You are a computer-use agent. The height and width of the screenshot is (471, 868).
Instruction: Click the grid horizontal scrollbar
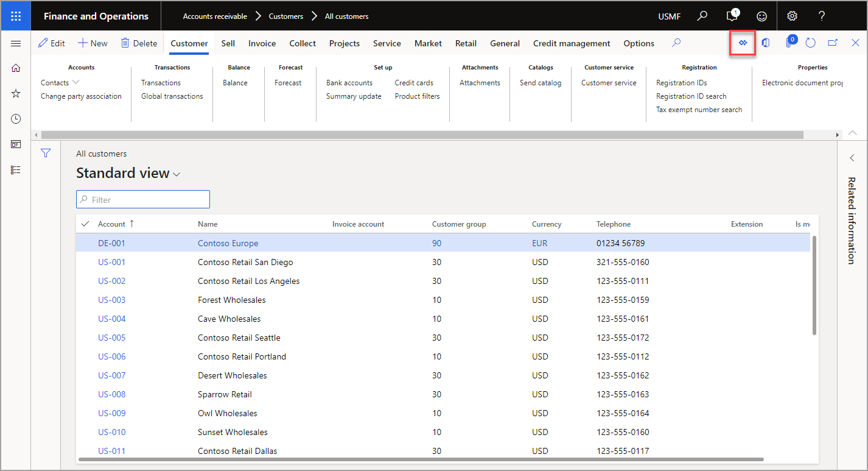420,459
